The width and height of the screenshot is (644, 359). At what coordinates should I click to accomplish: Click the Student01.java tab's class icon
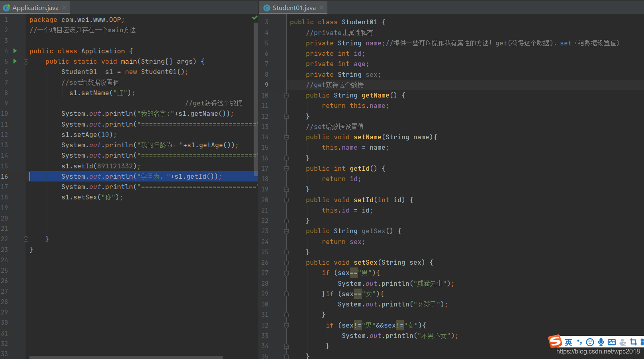(x=267, y=8)
